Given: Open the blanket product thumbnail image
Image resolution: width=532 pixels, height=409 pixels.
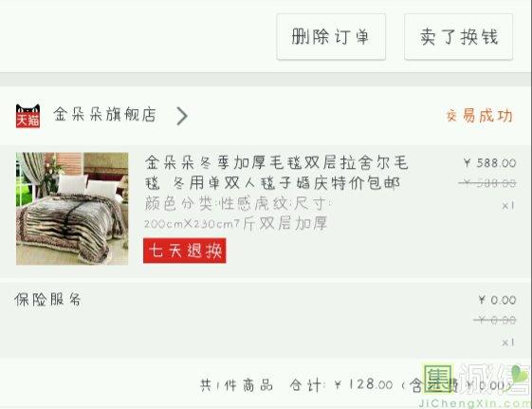Looking at the screenshot, I should coord(72,209).
